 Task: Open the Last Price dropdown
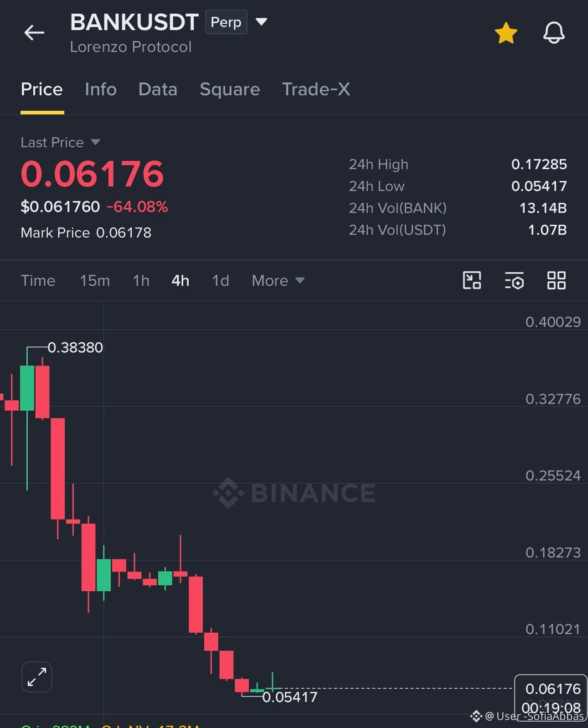[x=60, y=142]
